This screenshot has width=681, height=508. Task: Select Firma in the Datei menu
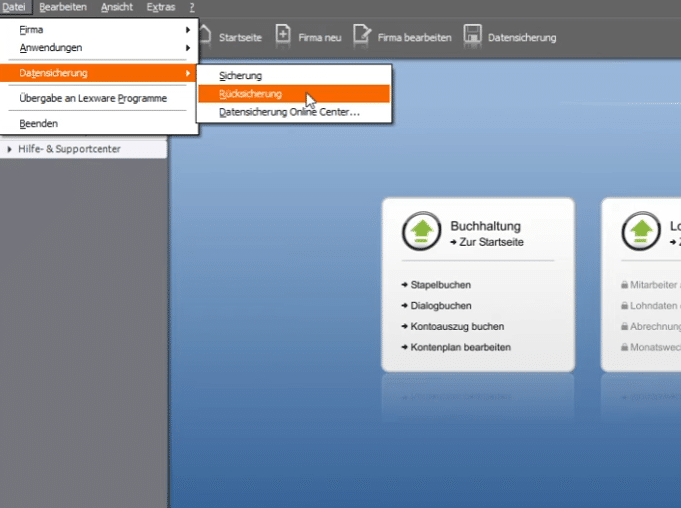99,30
